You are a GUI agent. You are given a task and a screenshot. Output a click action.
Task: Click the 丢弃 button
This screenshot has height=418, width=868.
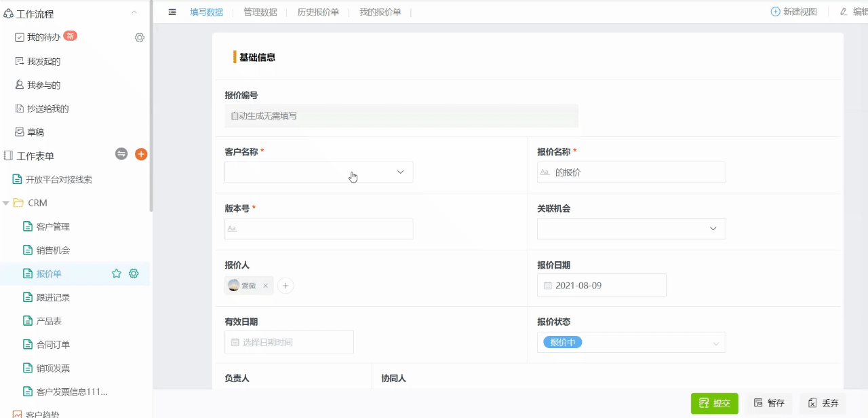click(x=823, y=403)
